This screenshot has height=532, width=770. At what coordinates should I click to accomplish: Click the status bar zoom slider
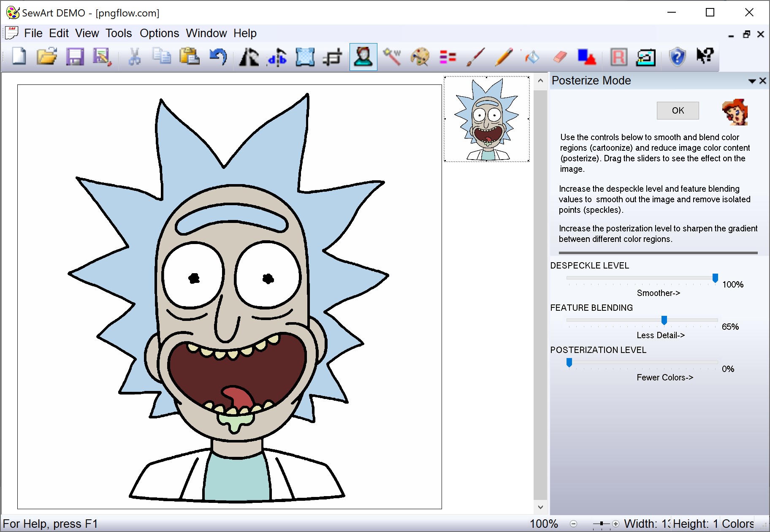pyautogui.click(x=601, y=524)
